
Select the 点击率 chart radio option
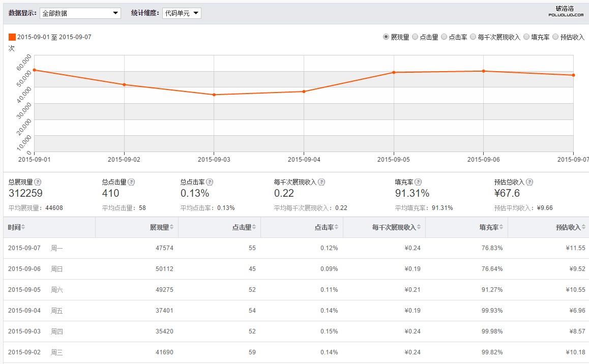pos(444,37)
